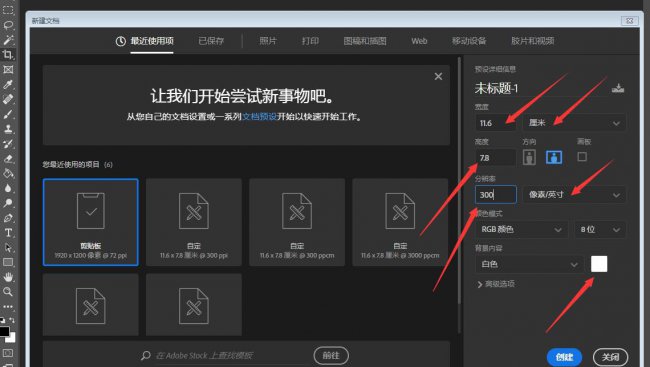Switch to the 打印 tab

310,41
